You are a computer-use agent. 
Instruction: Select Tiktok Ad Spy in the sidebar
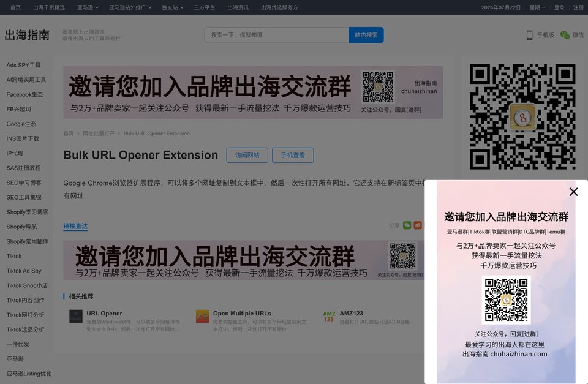24,271
